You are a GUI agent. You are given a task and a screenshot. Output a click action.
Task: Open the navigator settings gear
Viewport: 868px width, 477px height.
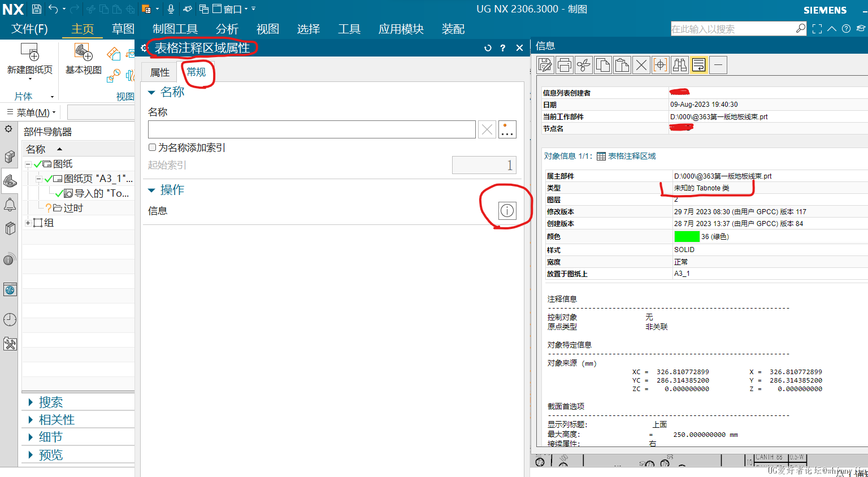8,129
